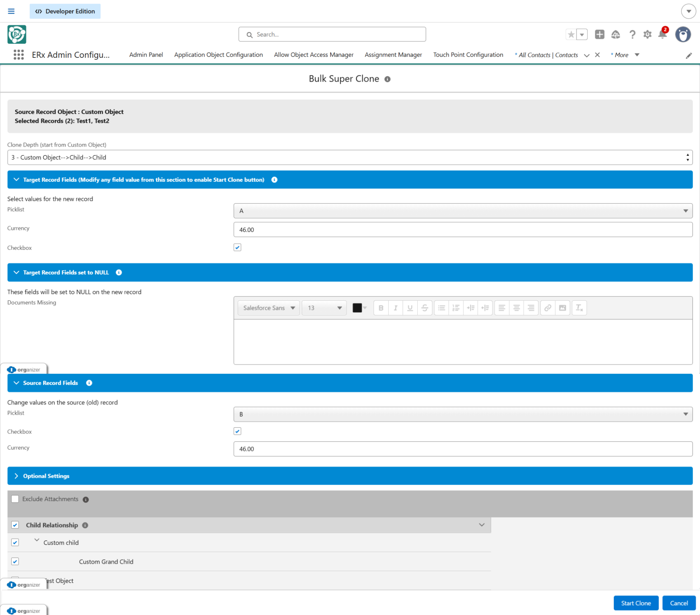This screenshot has height=615, width=700.
Task: Open the Clone Depth dropdown
Action: point(350,158)
